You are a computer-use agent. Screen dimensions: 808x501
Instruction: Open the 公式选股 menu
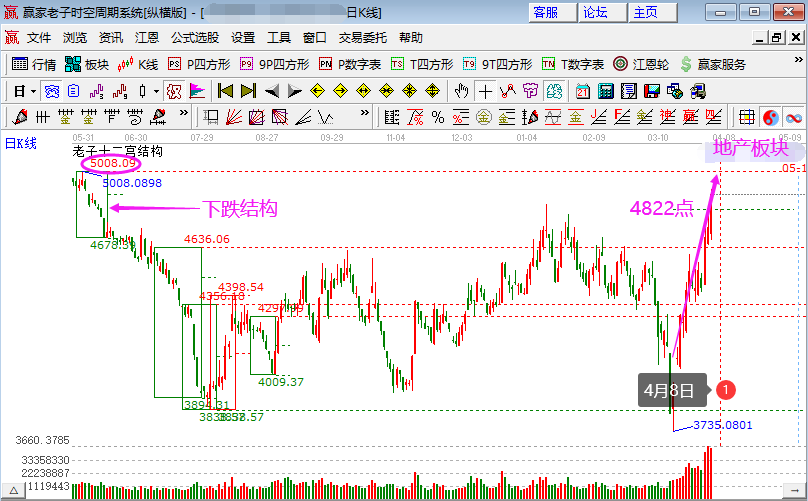[195, 38]
